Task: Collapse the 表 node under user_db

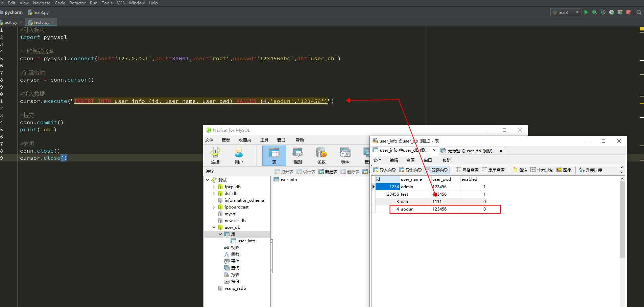Action: point(220,234)
